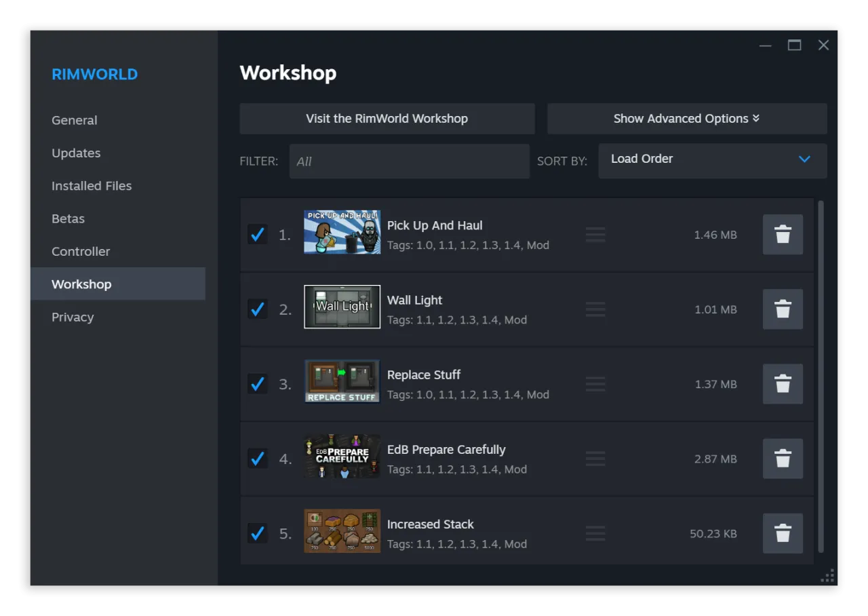Click the chevron on the sort selector
The height and width of the screenshot is (616, 868).
[x=804, y=160]
